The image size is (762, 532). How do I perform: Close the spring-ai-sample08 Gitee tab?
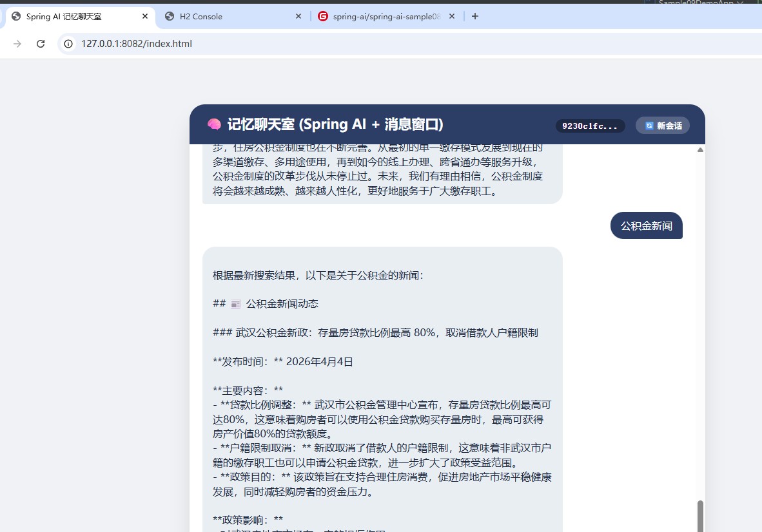(451, 16)
